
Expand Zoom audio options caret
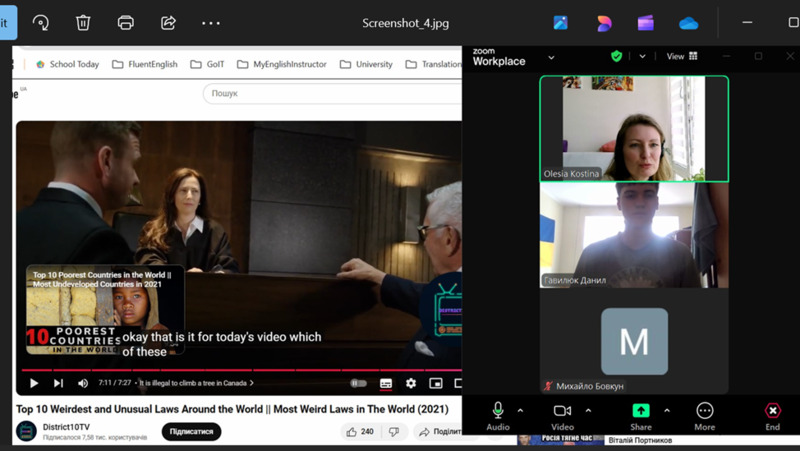pos(520,410)
